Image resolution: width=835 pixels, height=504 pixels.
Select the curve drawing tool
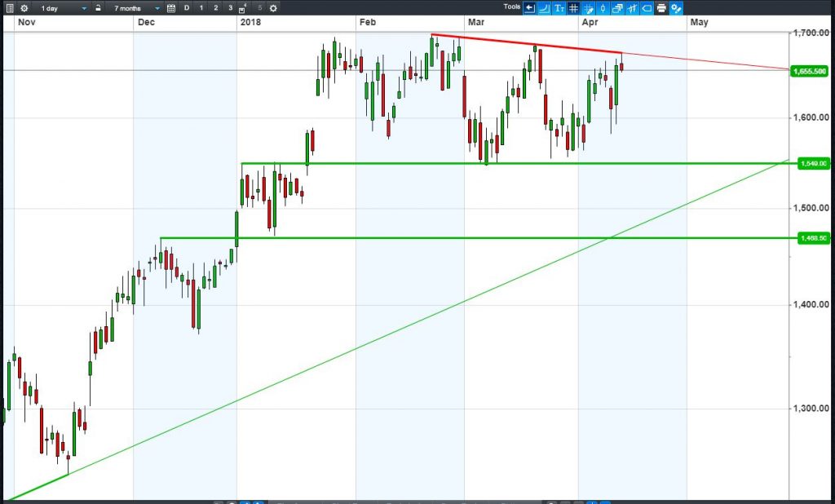[544, 8]
